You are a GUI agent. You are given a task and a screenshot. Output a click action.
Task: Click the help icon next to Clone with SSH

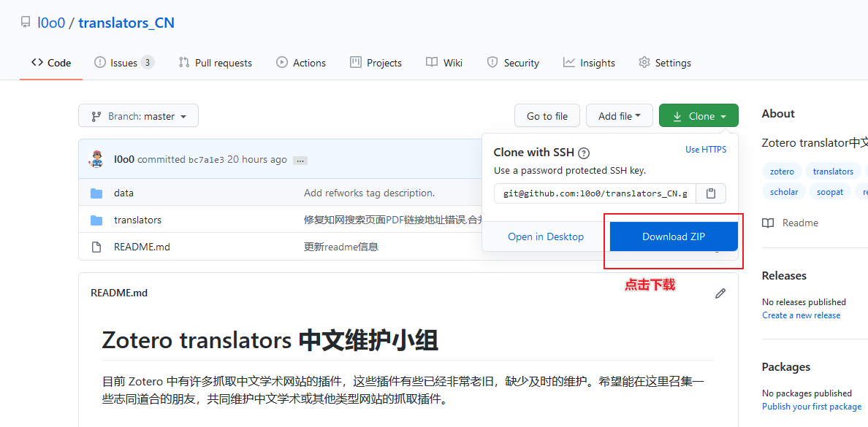[x=584, y=153]
